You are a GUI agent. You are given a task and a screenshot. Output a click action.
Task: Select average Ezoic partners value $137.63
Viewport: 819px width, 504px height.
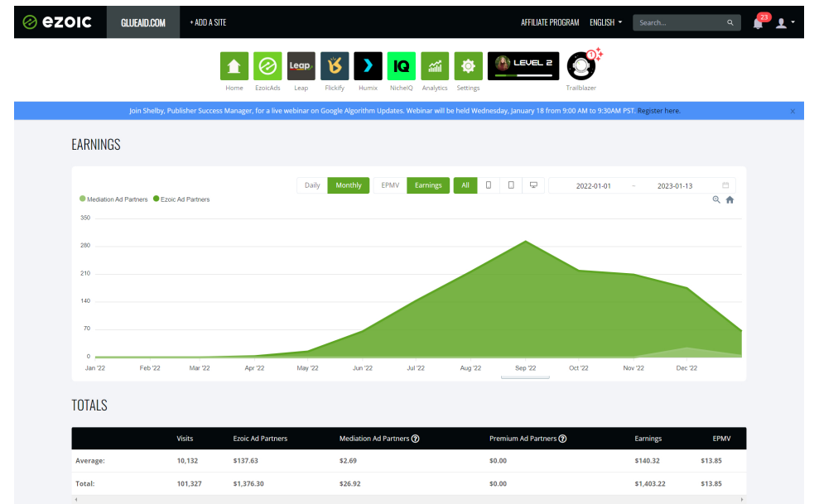tap(245, 461)
